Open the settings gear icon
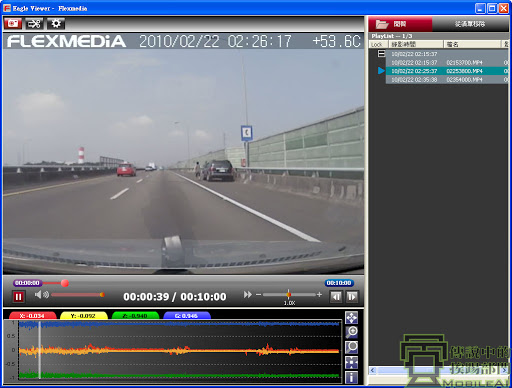 (56, 24)
